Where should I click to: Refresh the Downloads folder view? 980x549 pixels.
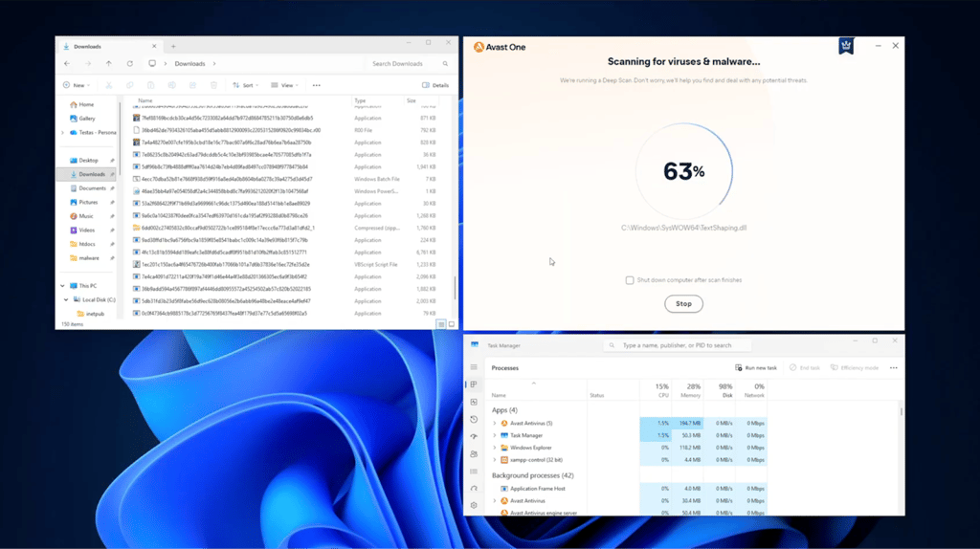(x=130, y=64)
